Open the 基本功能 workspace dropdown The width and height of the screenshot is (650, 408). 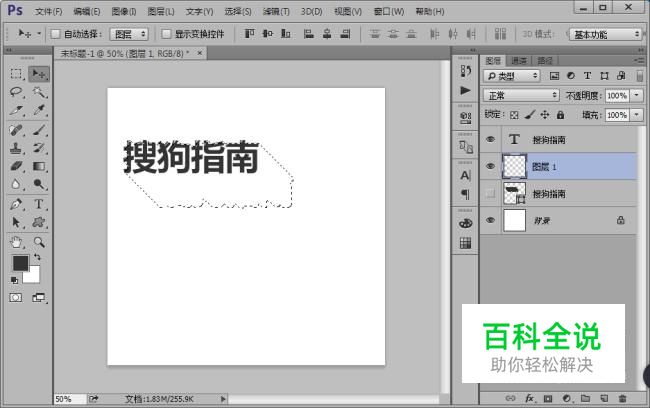coord(606,34)
